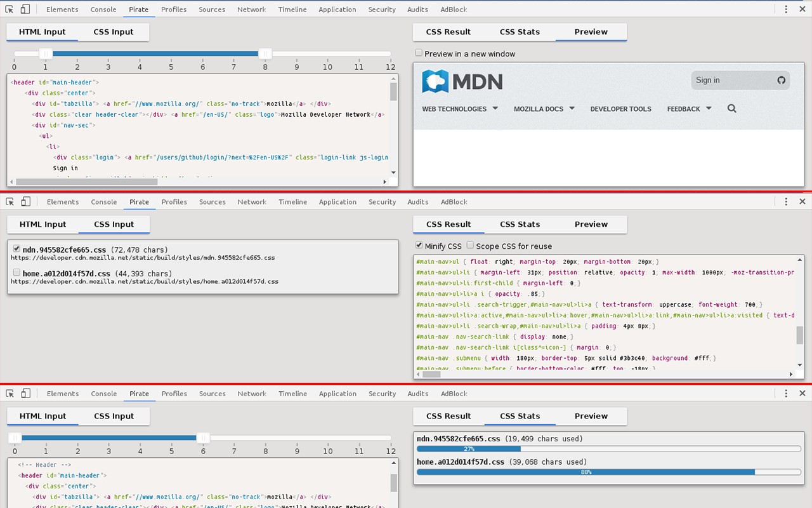
Task: Expand the Mozilla Docs dropdown menu
Action: click(544, 109)
